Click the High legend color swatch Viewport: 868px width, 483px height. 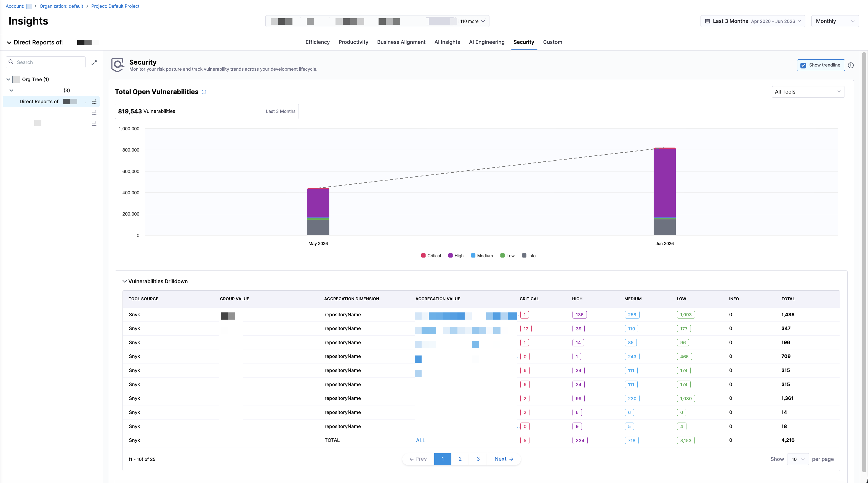450,256
